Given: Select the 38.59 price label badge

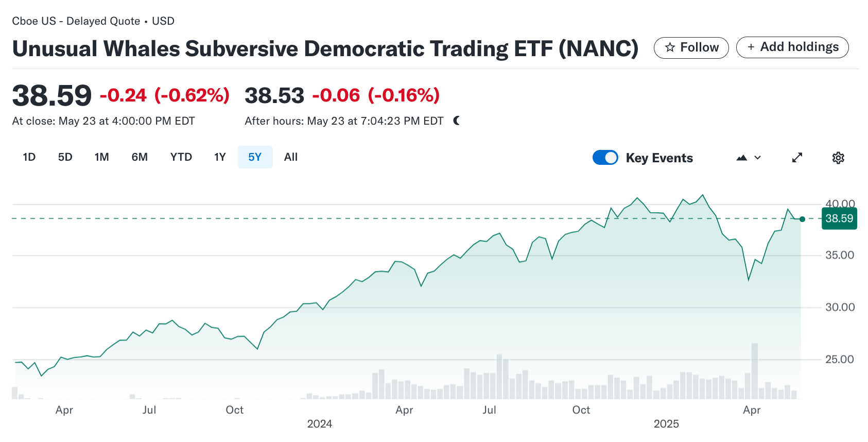Looking at the screenshot, I should coord(840,218).
